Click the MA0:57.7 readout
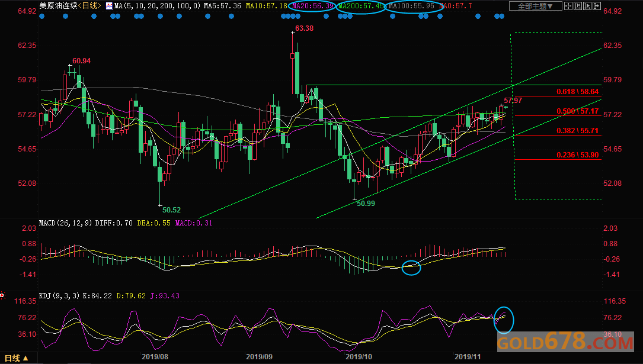The width and height of the screenshot is (643, 364). [x=456, y=6]
